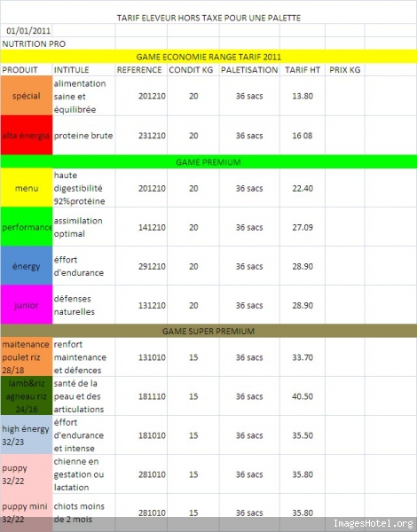This screenshot has width=417, height=532.
Task: Click reference 231210
Action: pyautogui.click(x=152, y=136)
